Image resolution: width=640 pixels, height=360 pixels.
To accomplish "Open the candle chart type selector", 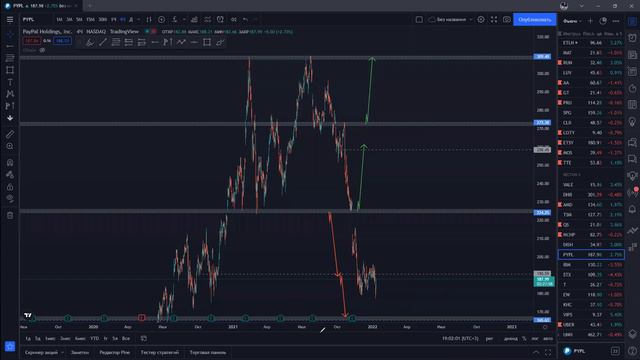I will [149, 20].
